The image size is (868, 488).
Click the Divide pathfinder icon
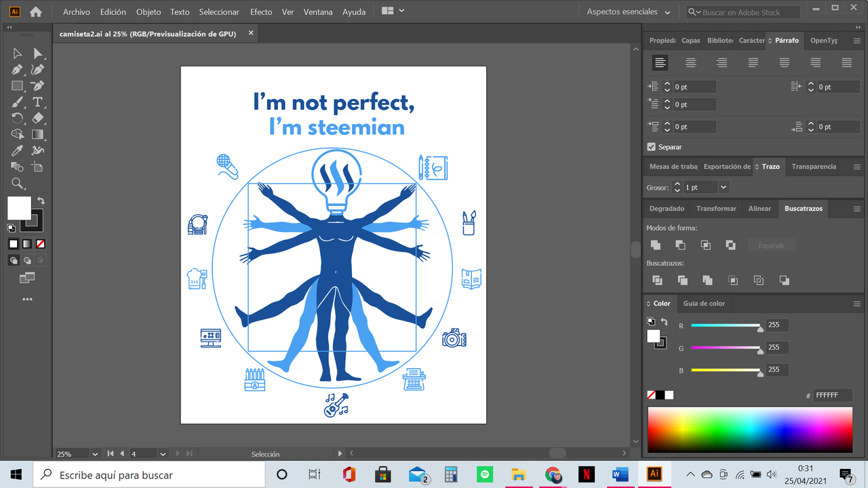pos(657,280)
